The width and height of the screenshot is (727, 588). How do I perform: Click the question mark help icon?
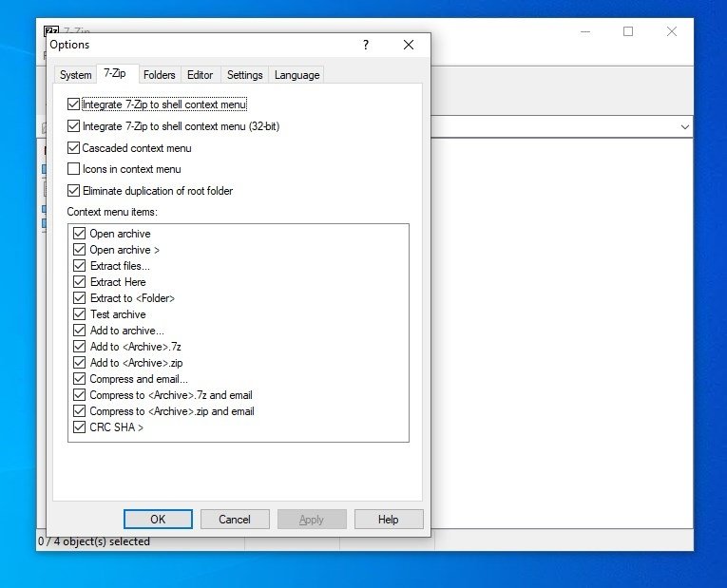click(366, 45)
